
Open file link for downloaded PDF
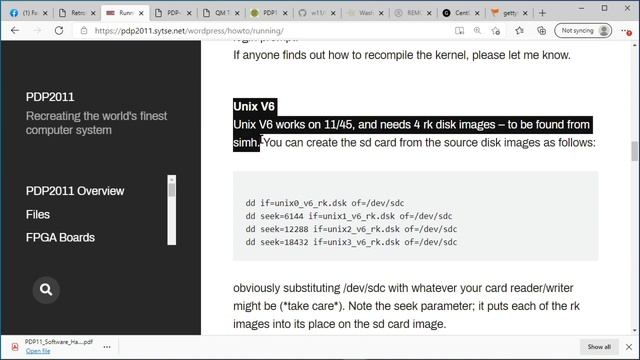pyautogui.click(x=38, y=351)
